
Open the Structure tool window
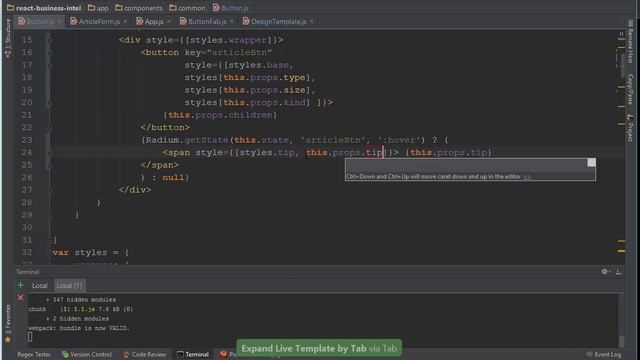click(x=8, y=38)
